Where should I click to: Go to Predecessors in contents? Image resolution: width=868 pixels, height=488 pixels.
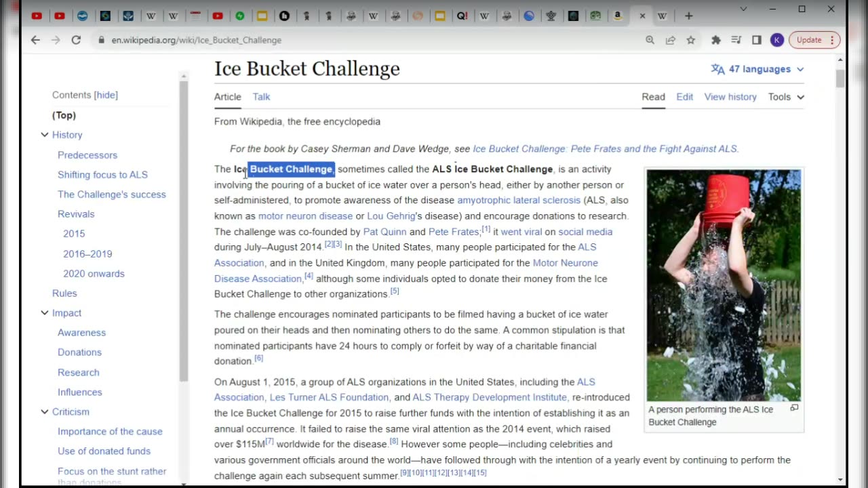point(87,155)
